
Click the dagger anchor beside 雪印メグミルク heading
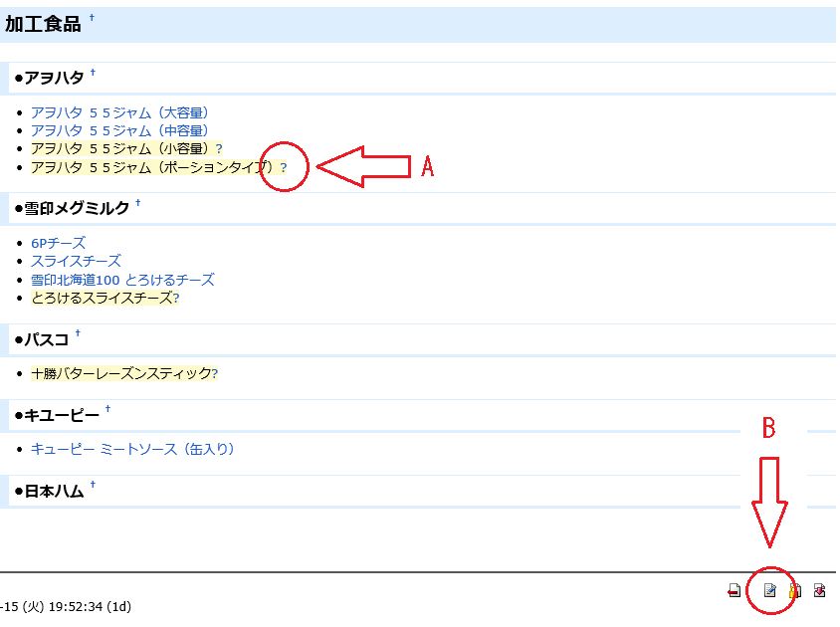pyautogui.click(x=138, y=203)
